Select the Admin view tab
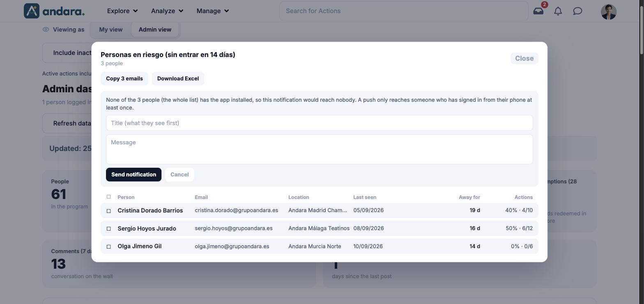644x304 pixels. click(x=155, y=30)
